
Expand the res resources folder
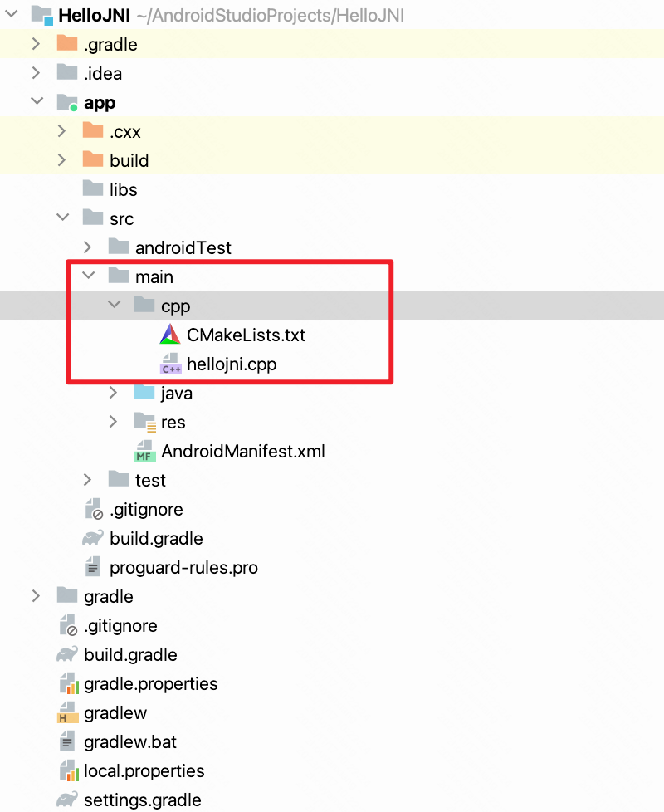(114, 422)
